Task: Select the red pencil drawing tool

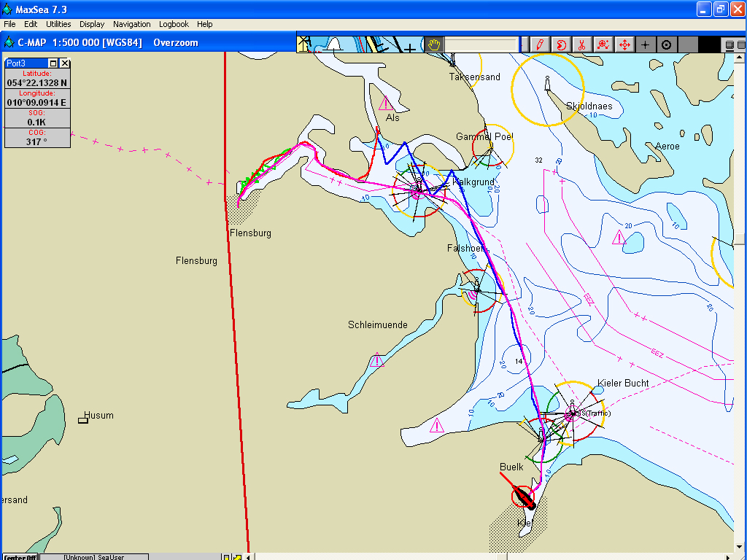Action: click(540, 44)
